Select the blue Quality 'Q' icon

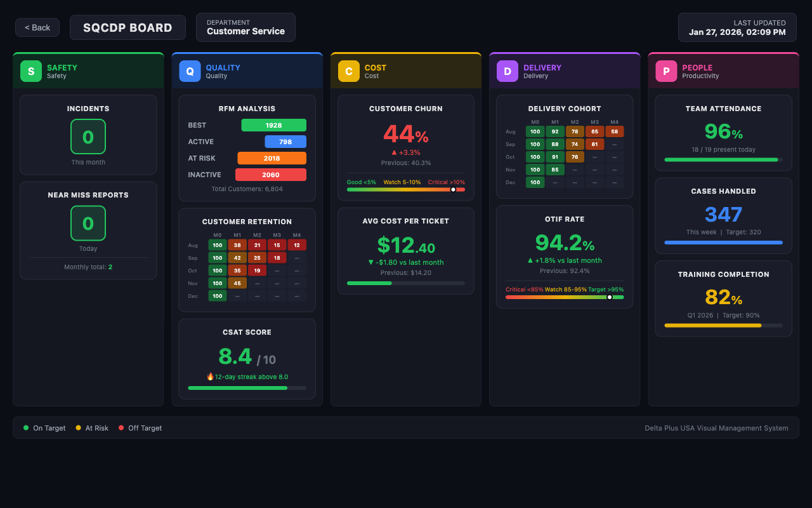point(189,71)
